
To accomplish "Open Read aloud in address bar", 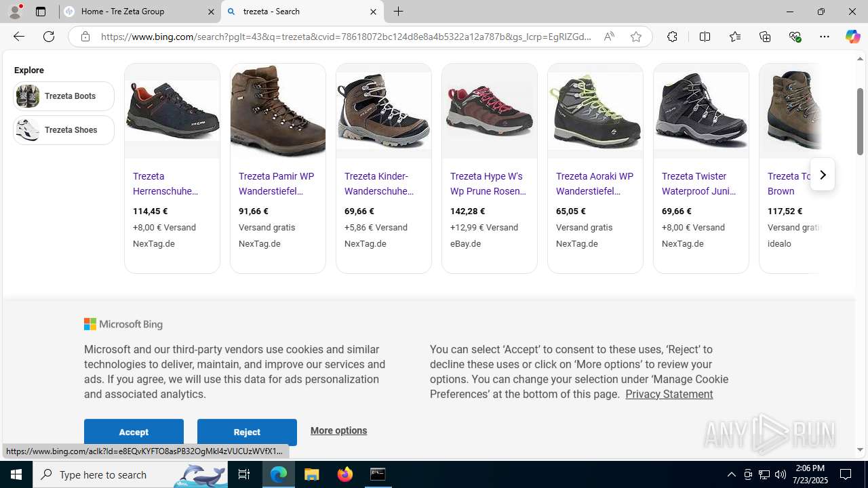I will [609, 37].
